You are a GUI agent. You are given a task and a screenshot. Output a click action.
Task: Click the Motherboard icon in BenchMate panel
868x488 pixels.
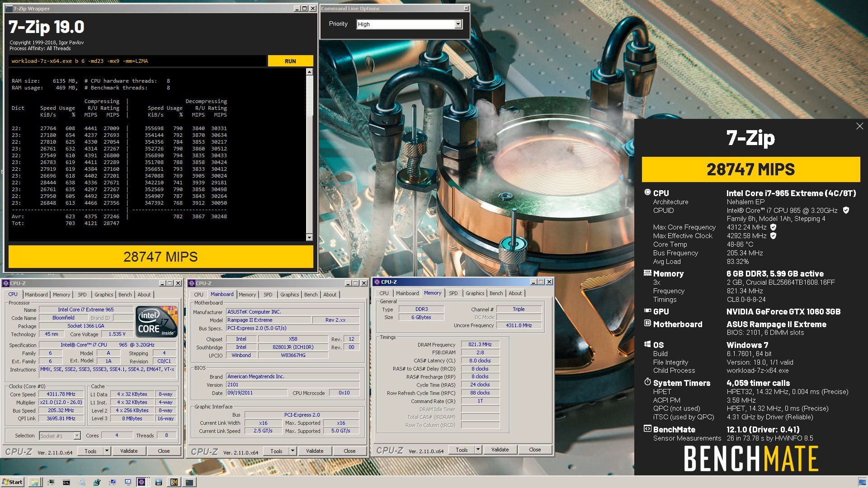[x=647, y=324]
